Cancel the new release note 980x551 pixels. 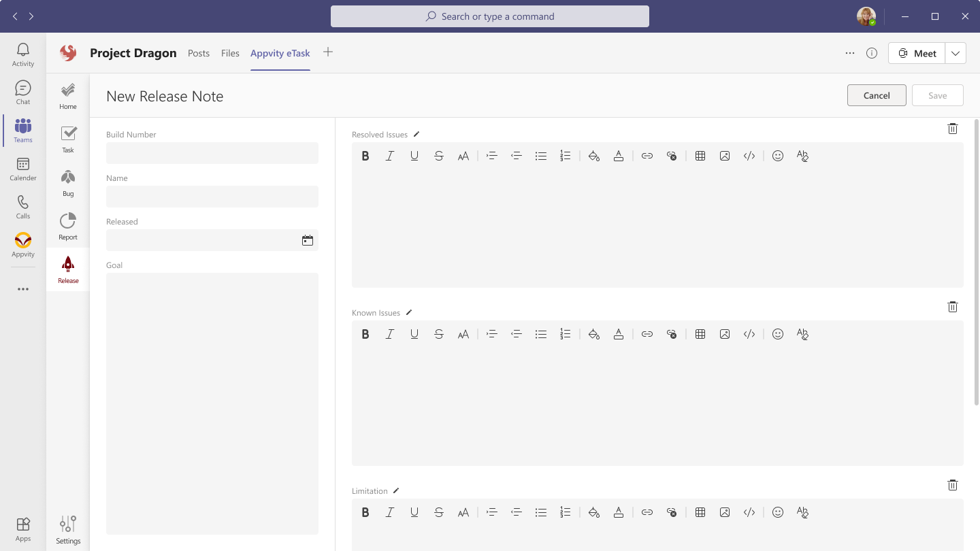coord(877,95)
